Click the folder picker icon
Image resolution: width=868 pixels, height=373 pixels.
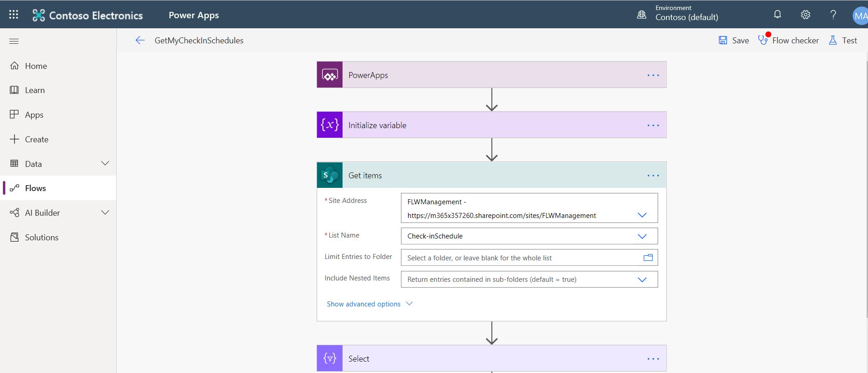pyautogui.click(x=648, y=258)
